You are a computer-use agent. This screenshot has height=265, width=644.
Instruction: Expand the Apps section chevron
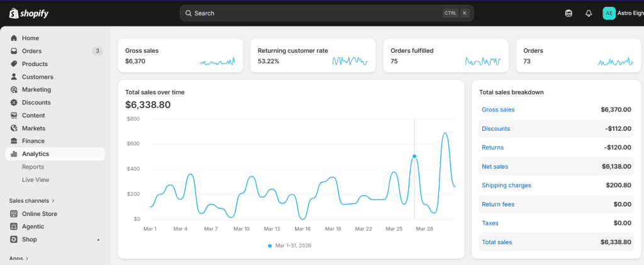point(26,259)
